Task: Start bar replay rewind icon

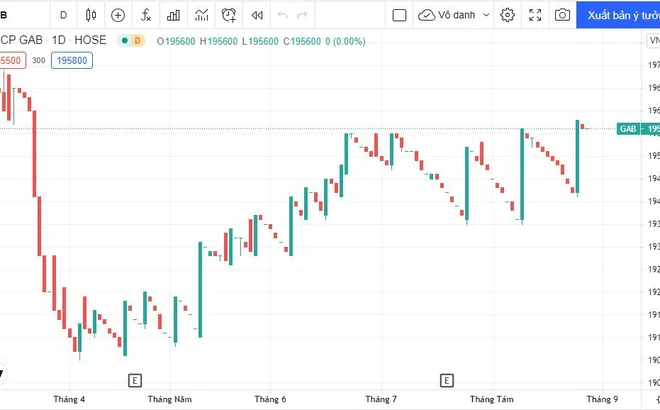Action: [x=257, y=15]
